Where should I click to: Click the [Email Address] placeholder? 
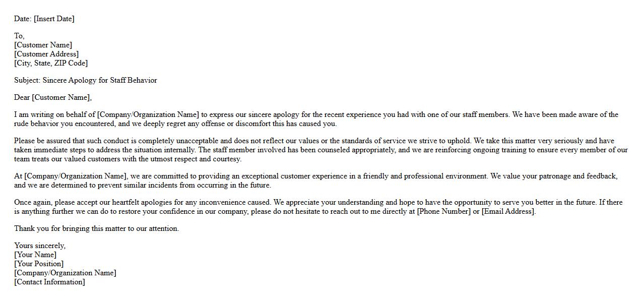point(508,211)
